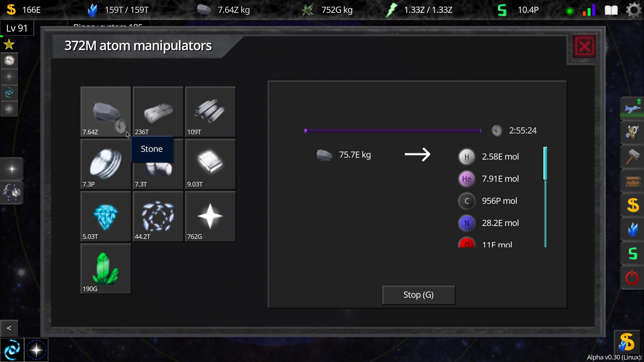
Task: Select the blue spiral galaxy icon in left sidebar
Action: click(x=9, y=93)
